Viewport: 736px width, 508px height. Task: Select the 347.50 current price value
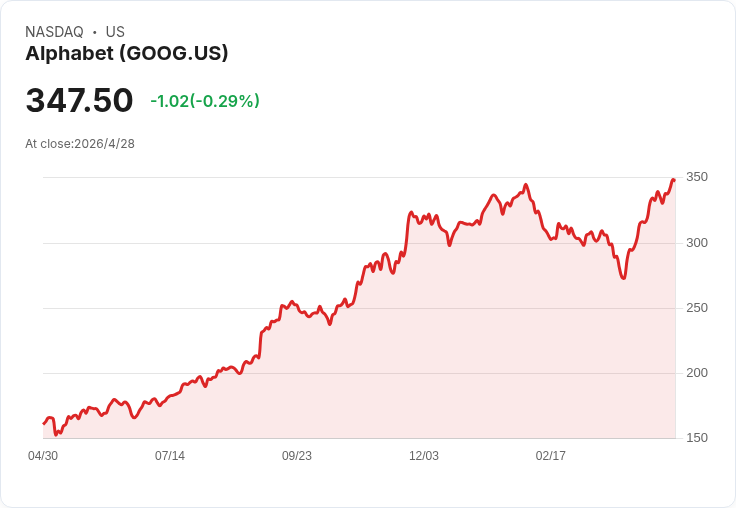(79, 101)
